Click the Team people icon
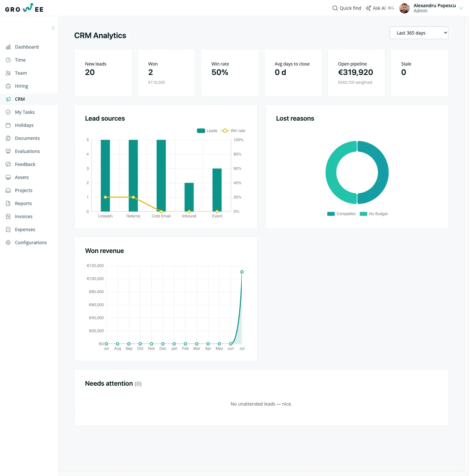The width and height of the screenshot is (469, 476). pos(8,73)
